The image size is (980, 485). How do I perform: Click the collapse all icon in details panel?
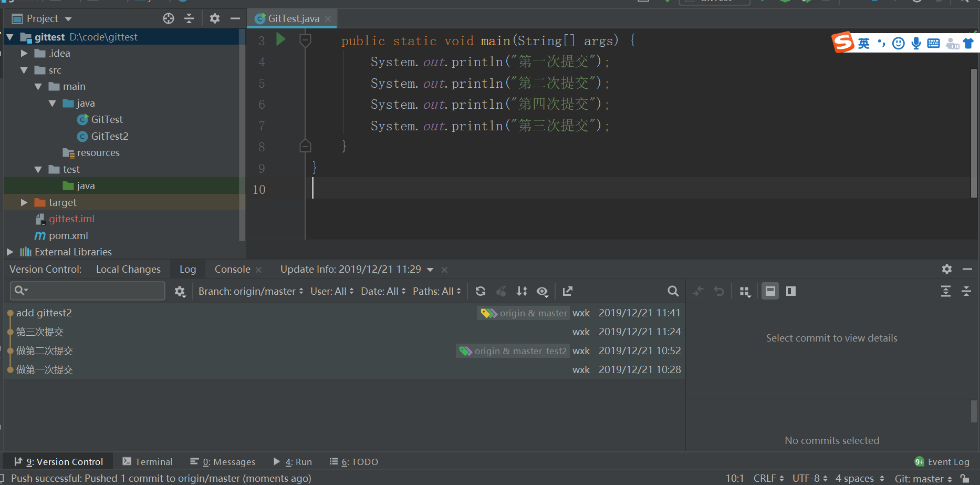pyautogui.click(x=966, y=291)
